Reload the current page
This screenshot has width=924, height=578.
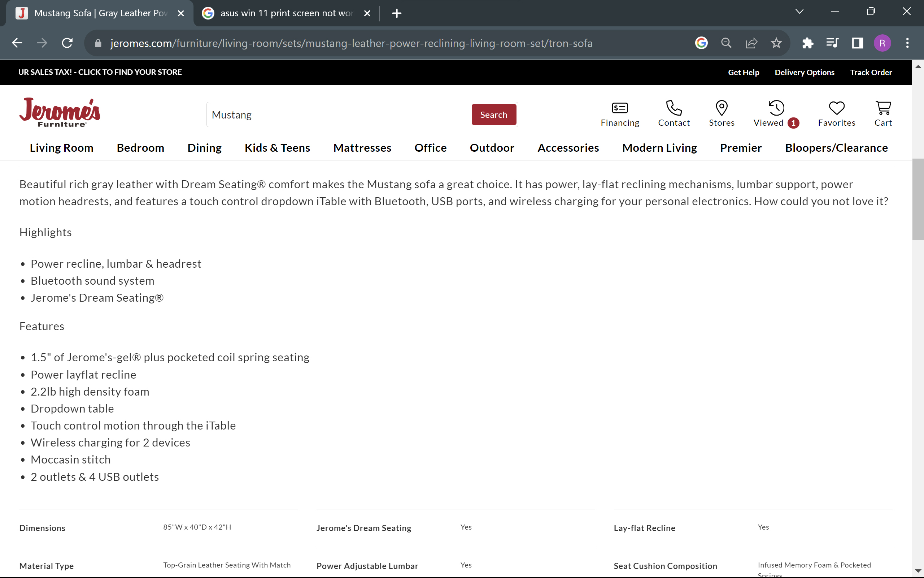[67, 43]
